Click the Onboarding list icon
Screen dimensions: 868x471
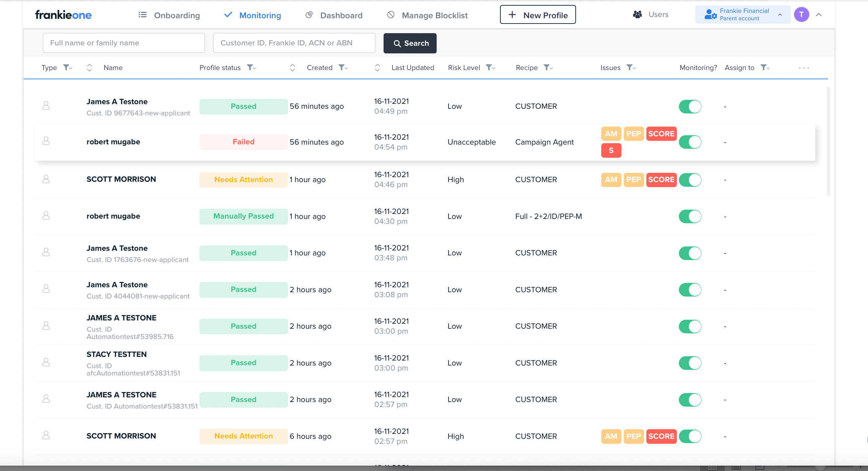point(143,15)
